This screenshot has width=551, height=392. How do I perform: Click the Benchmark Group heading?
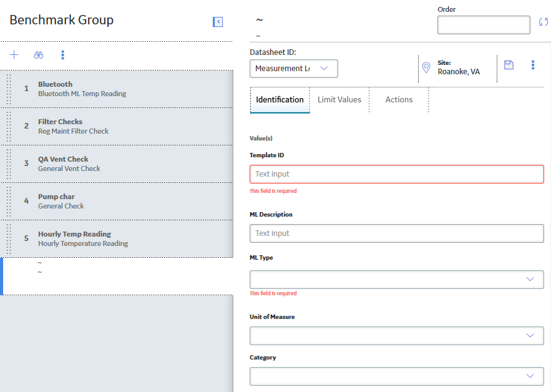click(62, 20)
